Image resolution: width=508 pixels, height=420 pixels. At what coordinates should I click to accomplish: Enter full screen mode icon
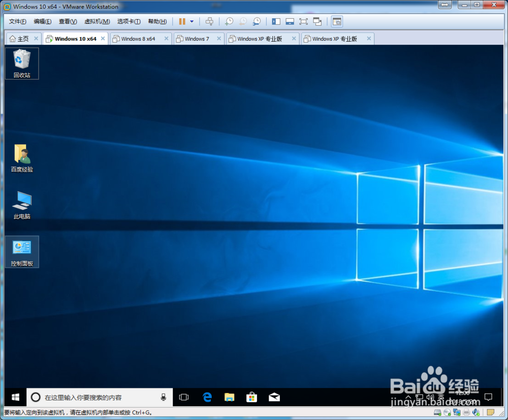304,21
